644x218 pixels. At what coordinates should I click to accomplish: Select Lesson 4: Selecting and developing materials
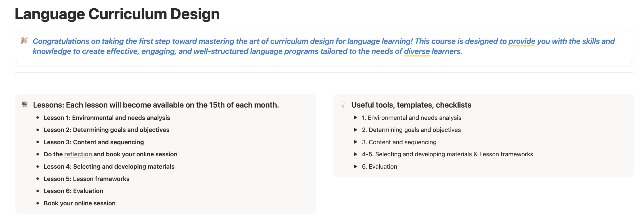click(109, 167)
